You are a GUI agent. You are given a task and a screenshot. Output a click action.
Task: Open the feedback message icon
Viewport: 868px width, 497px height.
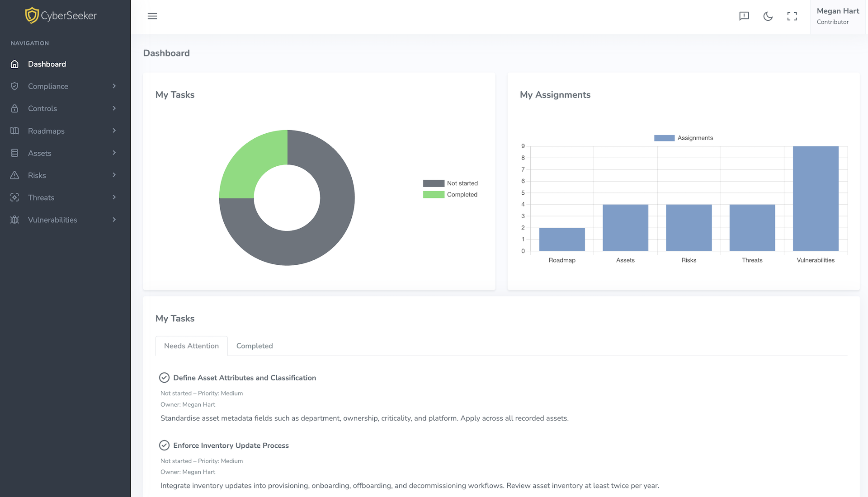[x=744, y=16]
